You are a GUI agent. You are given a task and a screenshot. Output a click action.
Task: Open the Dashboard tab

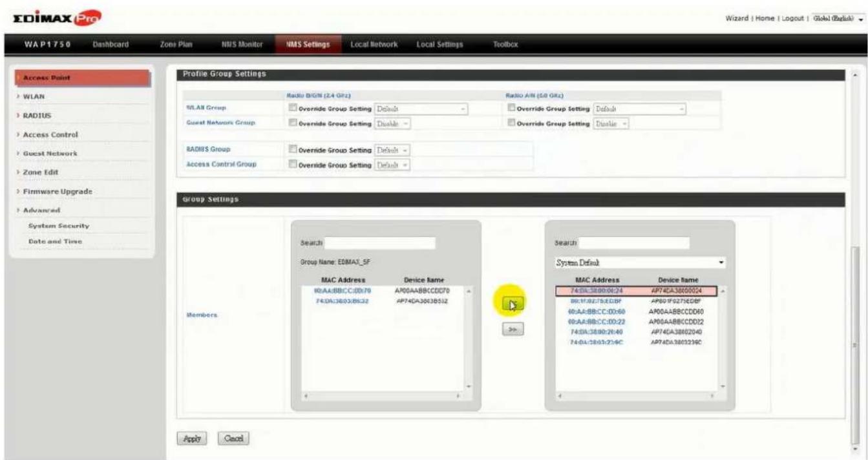pyautogui.click(x=110, y=44)
